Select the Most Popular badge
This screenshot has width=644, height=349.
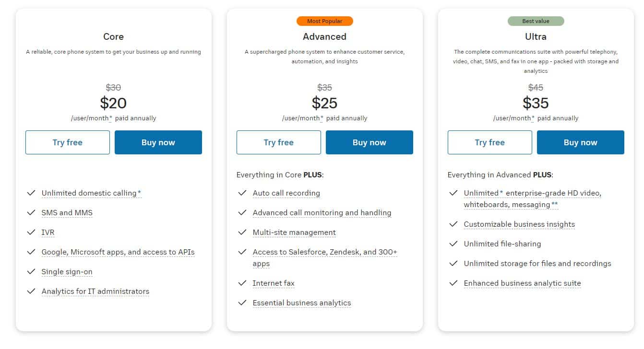(325, 21)
